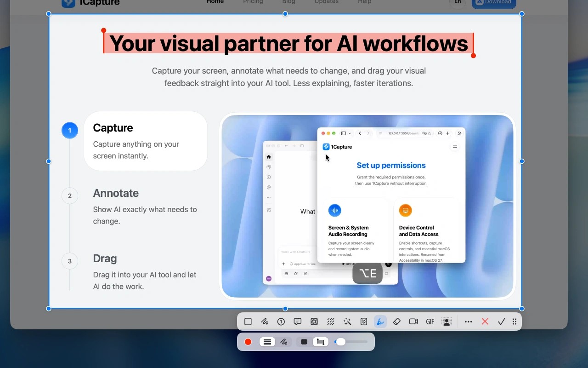Select the hatched frame mosaic tool
The image size is (588, 368).
(314, 322)
